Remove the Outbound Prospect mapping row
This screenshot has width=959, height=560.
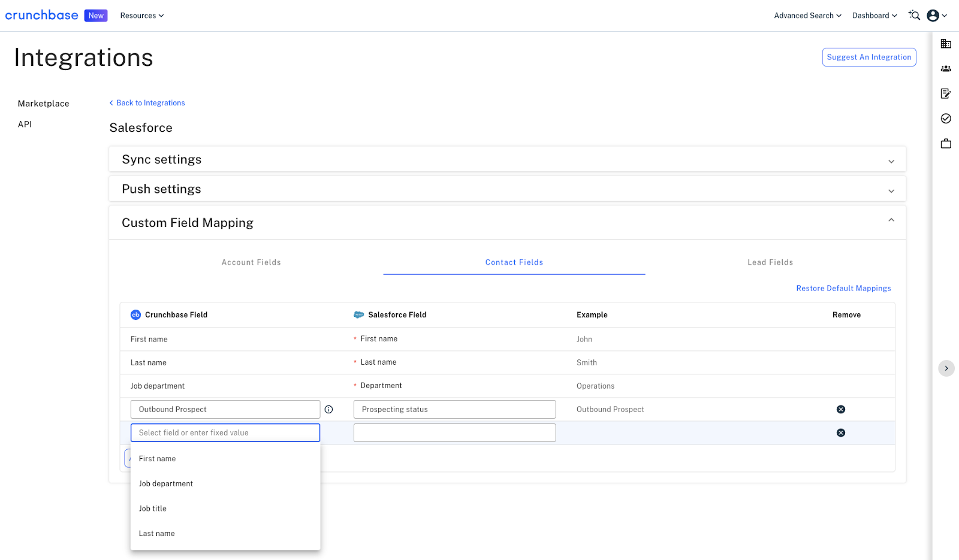(841, 410)
